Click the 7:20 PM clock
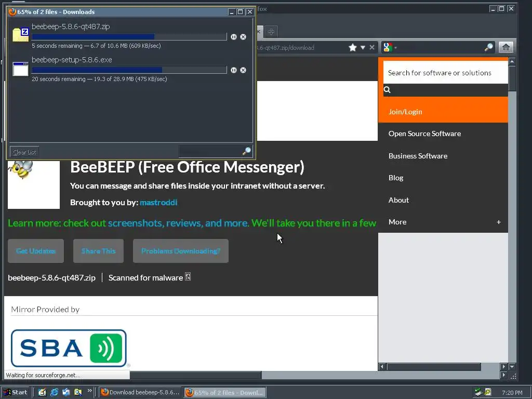532x399 pixels. pyautogui.click(x=512, y=393)
